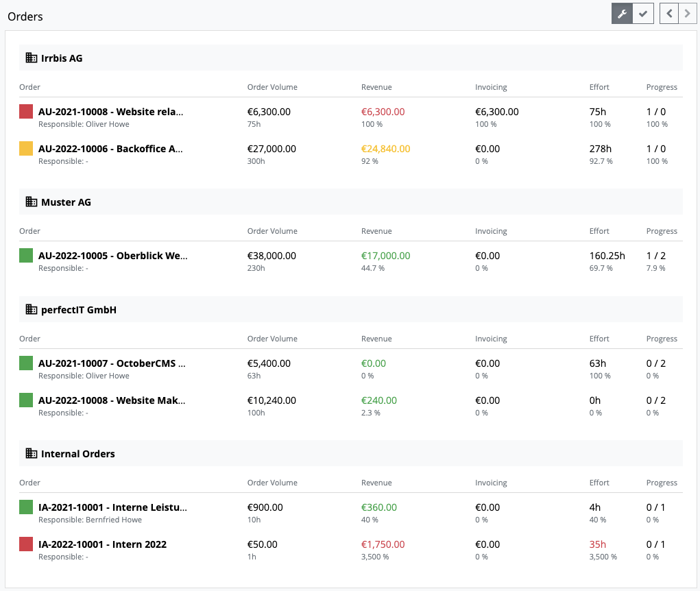
Task: Click revenue value €240.00
Action: click(379, 400)
